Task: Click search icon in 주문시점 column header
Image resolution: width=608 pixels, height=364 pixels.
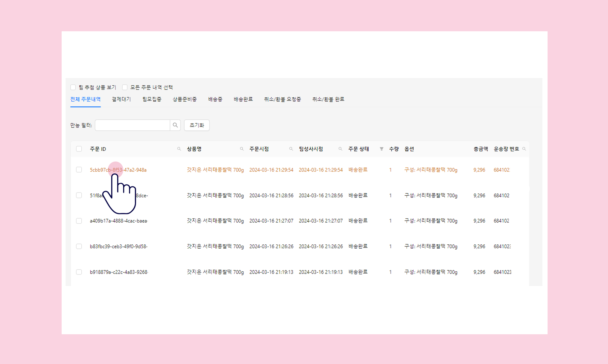Action: pyautogui.click(x=291, y=149)
